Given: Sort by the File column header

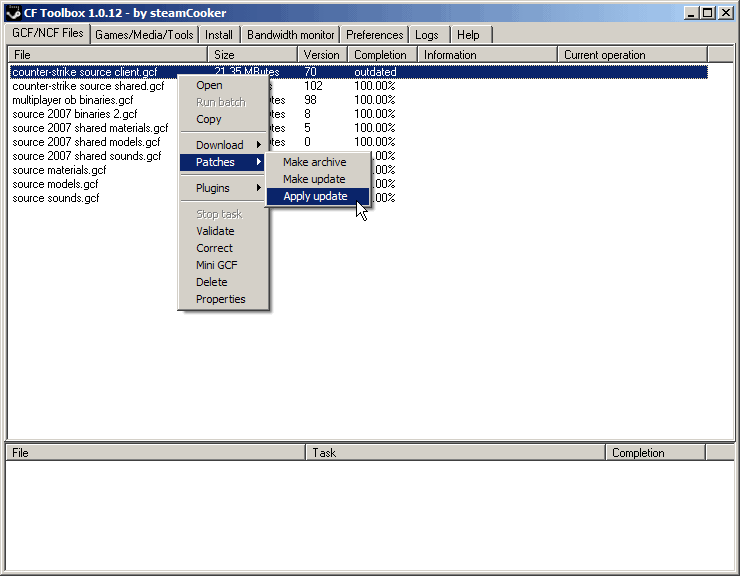Looking at the screenshot, I should 108,55.
